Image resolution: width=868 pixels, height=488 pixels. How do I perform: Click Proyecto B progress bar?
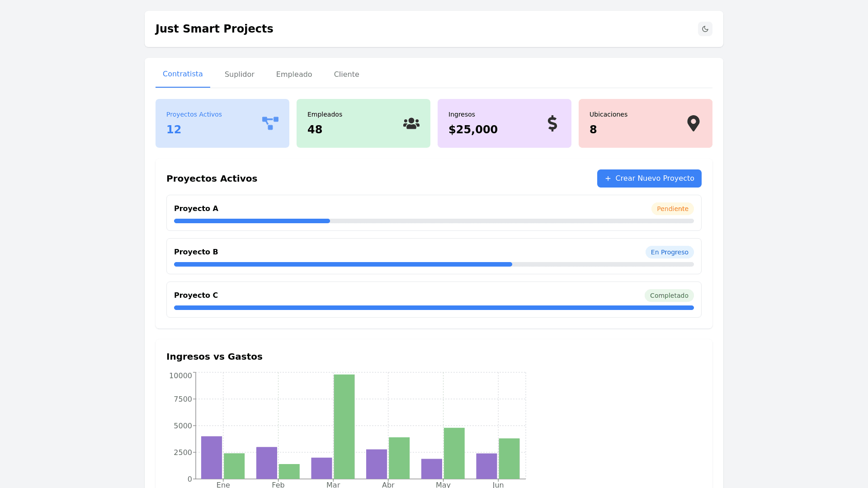click(434, 264)
